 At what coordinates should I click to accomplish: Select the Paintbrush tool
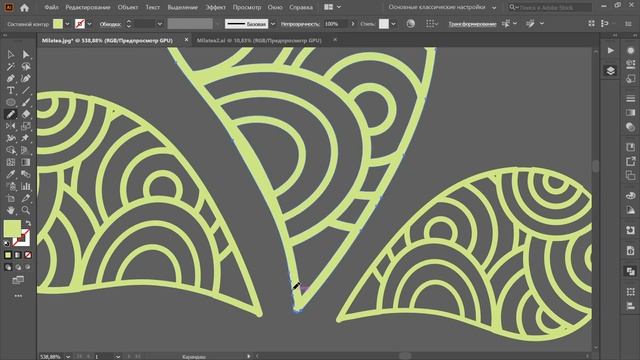[x=26, y=102]
